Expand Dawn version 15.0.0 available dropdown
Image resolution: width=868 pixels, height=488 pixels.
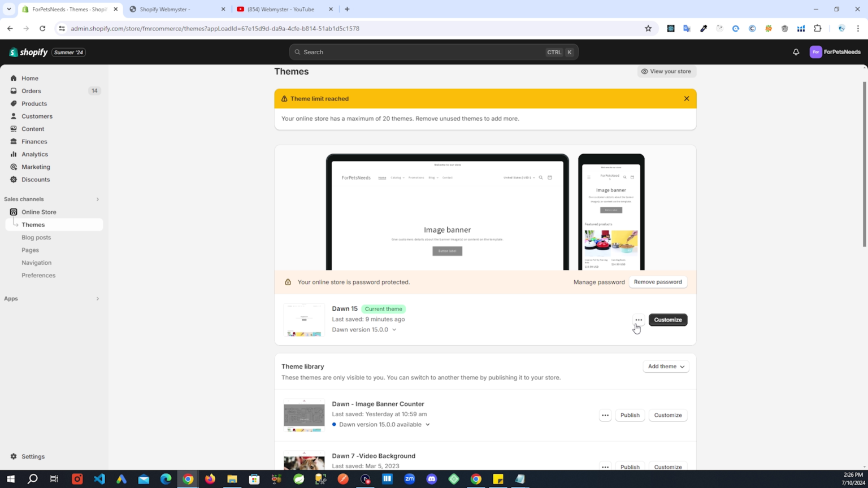point(381,425)
